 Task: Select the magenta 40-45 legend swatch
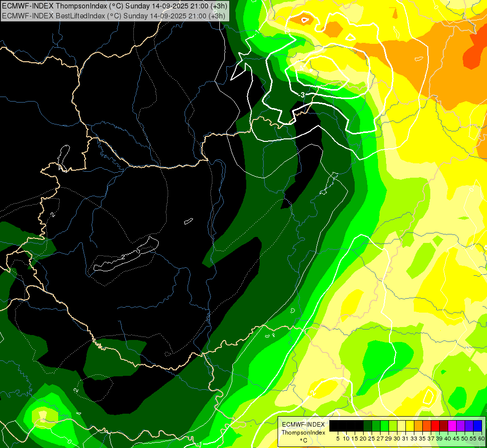click(452, 426)
